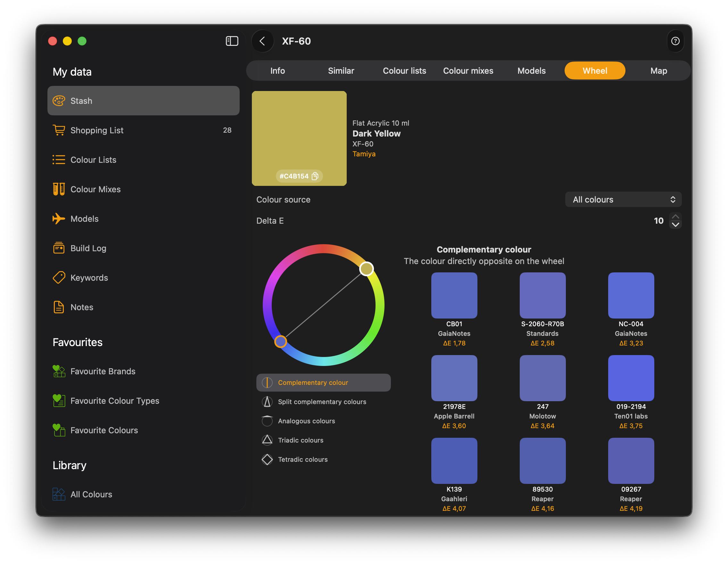The height and width of the screenshot is (564, 728).
Task: Select the S-2060-R70B Standards swatch
Action: (x=542, y=295)
